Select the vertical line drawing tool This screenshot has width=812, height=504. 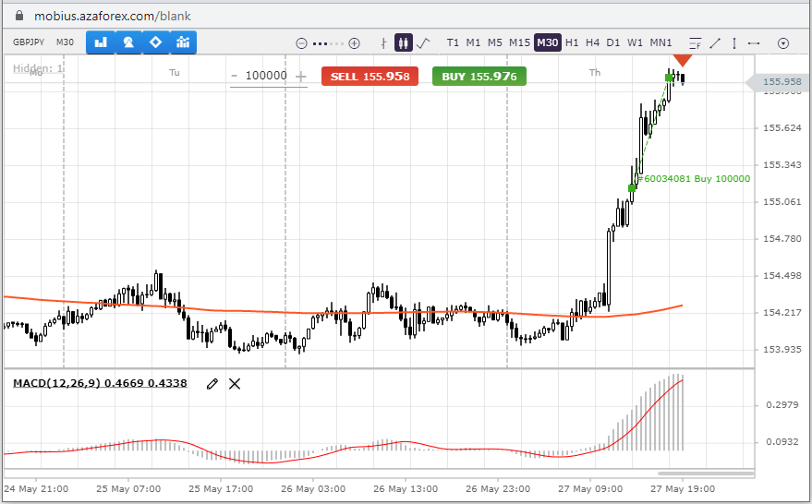733,42
